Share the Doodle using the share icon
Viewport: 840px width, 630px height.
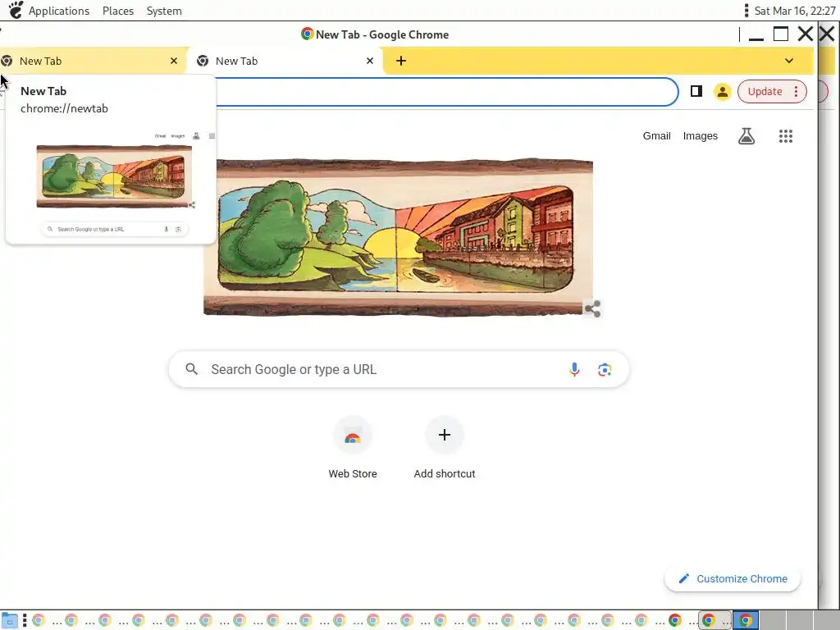(x=592, y=308)
